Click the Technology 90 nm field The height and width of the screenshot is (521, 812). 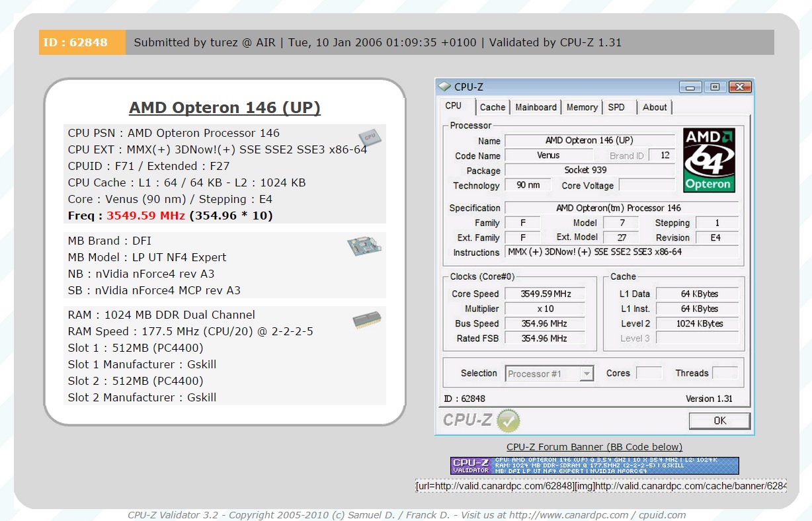click(x=528, y=185)
